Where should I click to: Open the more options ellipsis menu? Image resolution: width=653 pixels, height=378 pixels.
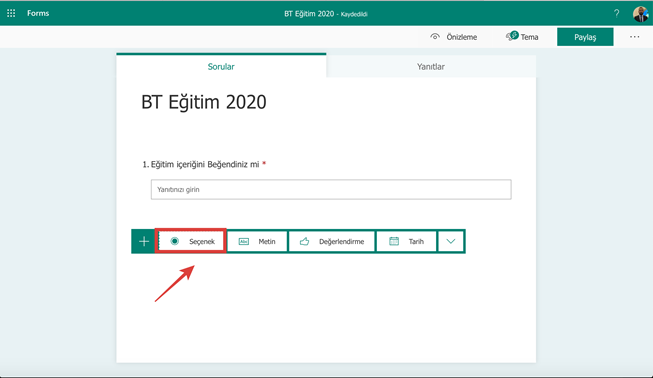click(634, 37)
